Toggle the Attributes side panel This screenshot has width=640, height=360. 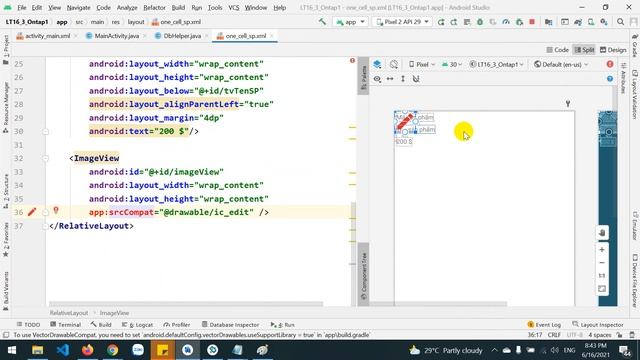pos(623,78)
